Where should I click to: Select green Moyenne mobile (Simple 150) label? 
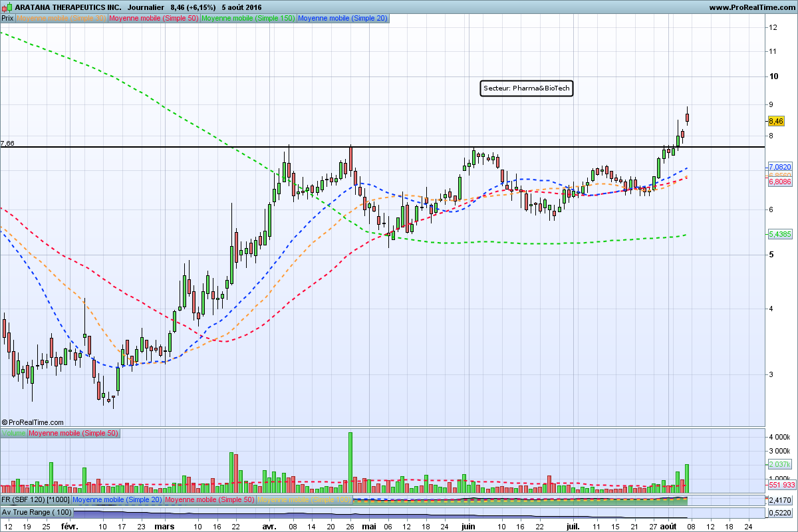[x=248, y=19]
